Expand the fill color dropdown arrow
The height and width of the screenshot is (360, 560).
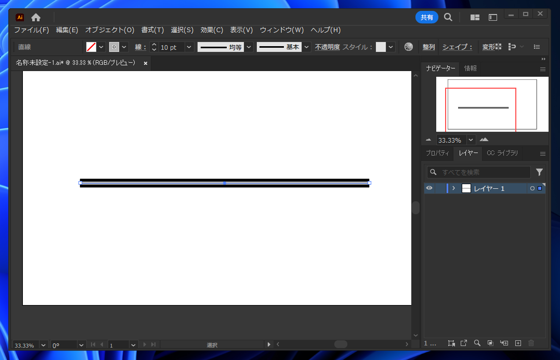click(x=101, y=47)
